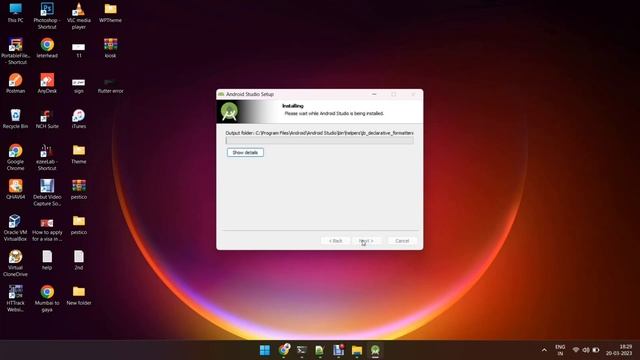Click the Output folder path text

pos(319,133)
